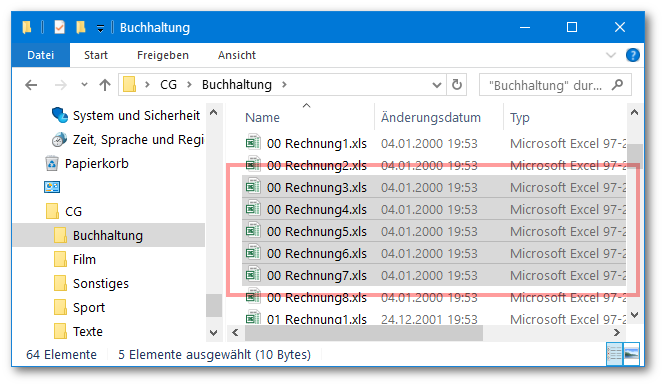The image size is (664, 386).
Task: Click the new folder icon in the title bar
Action: [x=80, y=28]
